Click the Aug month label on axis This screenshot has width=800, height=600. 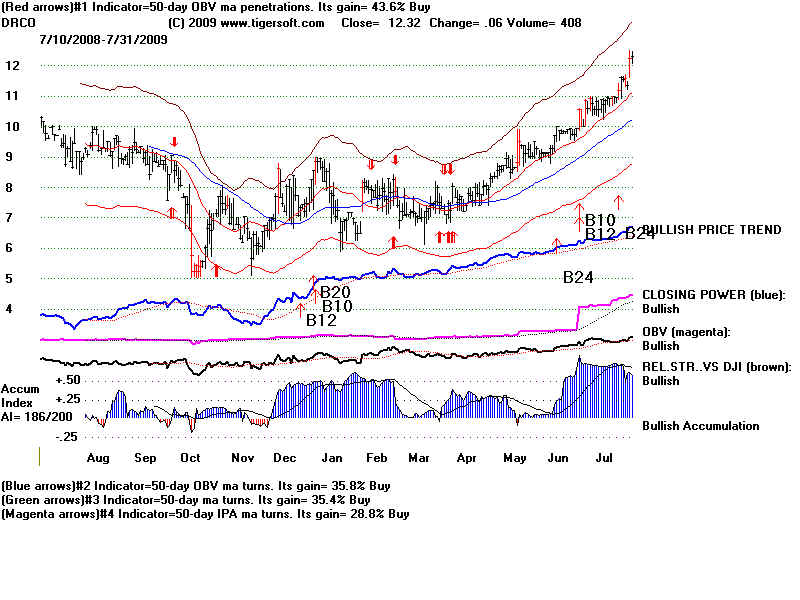(x=98, y=458)
